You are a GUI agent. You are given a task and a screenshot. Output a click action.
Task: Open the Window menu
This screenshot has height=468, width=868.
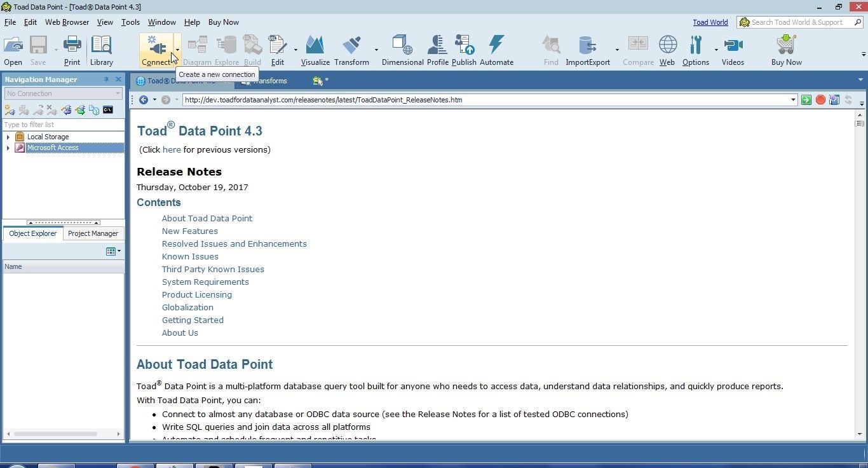(161, 22)
